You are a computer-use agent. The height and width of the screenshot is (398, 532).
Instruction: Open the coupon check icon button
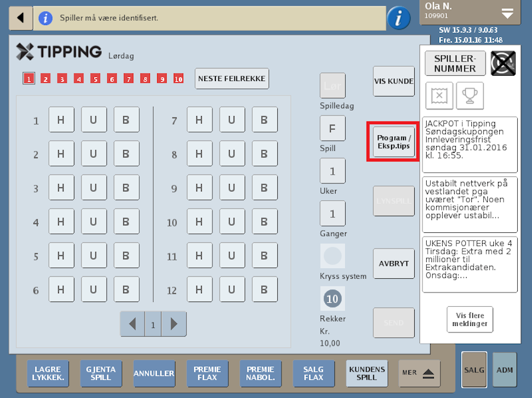439,96
